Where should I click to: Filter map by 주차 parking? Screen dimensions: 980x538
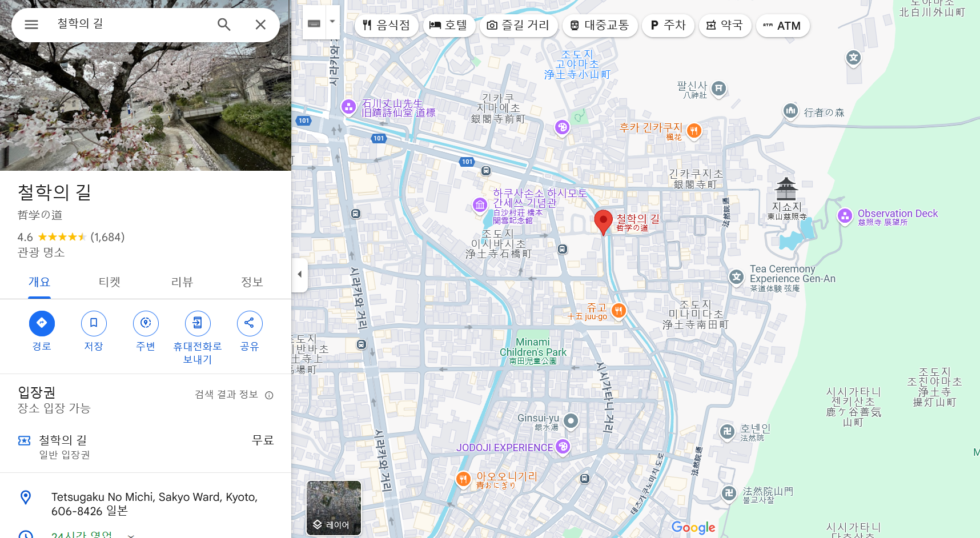coord(668,25)
